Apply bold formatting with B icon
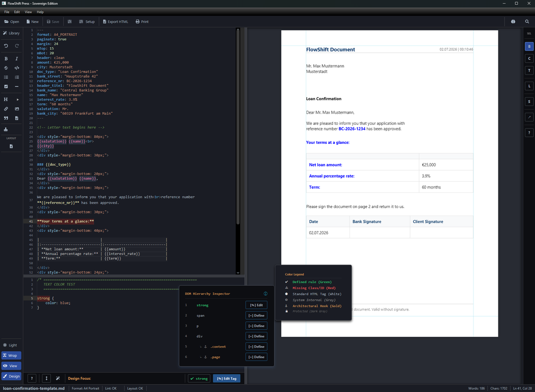This screenshot has height=392, width=535. 6,58
